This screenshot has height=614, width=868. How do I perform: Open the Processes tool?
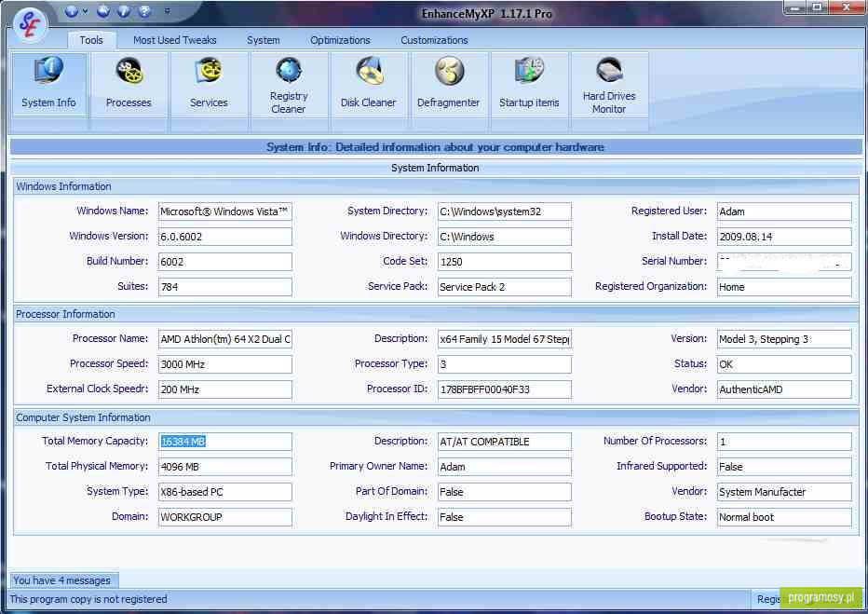click(129, 85)
